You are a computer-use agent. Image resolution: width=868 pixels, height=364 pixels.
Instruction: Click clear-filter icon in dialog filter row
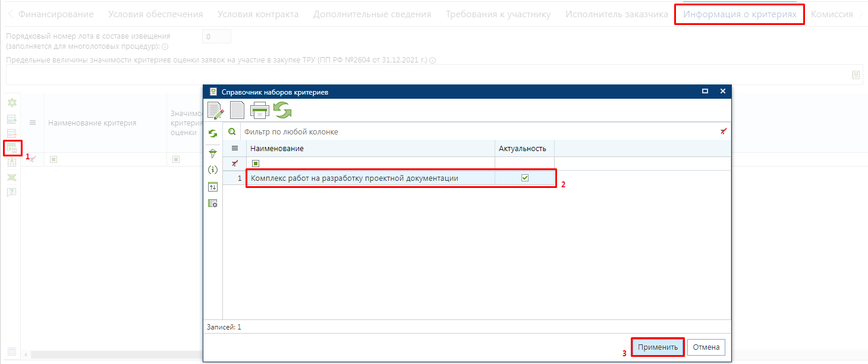coord(235,163)
